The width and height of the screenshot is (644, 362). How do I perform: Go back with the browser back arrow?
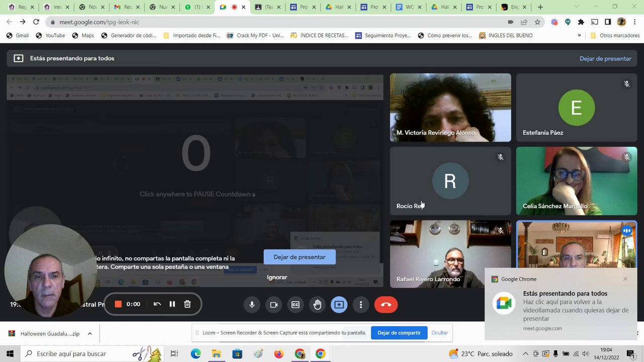[x=9, y=22]
